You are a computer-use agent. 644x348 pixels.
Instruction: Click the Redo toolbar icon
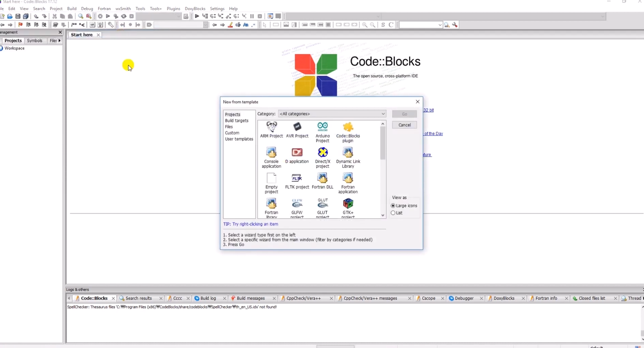[44, 16]
